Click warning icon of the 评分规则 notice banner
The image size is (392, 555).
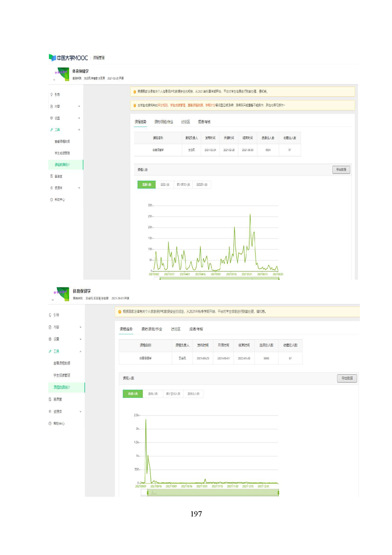point(135,105)
